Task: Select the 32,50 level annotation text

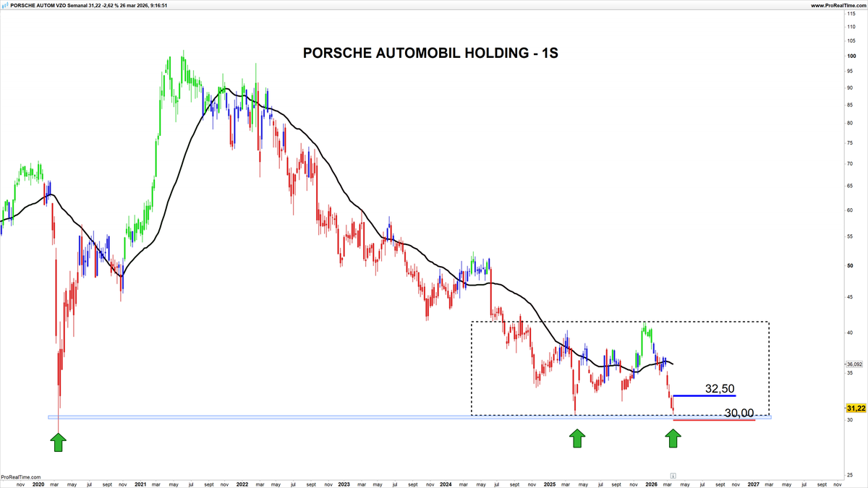Action: point(720,389)
